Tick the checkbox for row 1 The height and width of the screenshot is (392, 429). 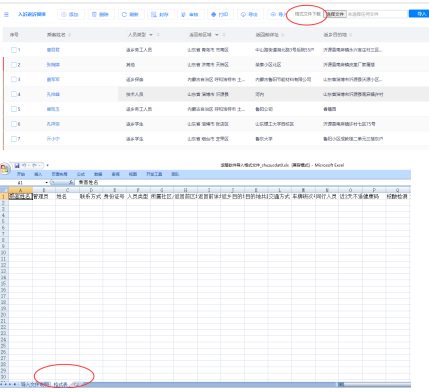(x=14, y=50)
